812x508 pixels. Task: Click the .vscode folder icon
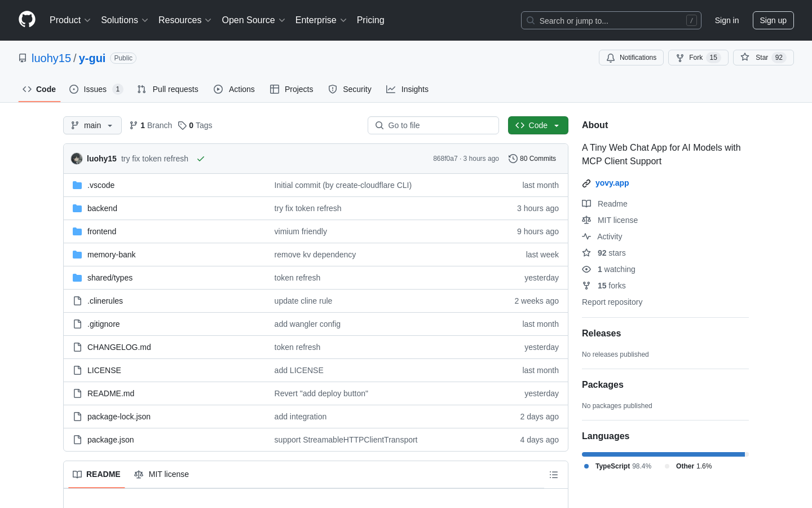[77, 185]
